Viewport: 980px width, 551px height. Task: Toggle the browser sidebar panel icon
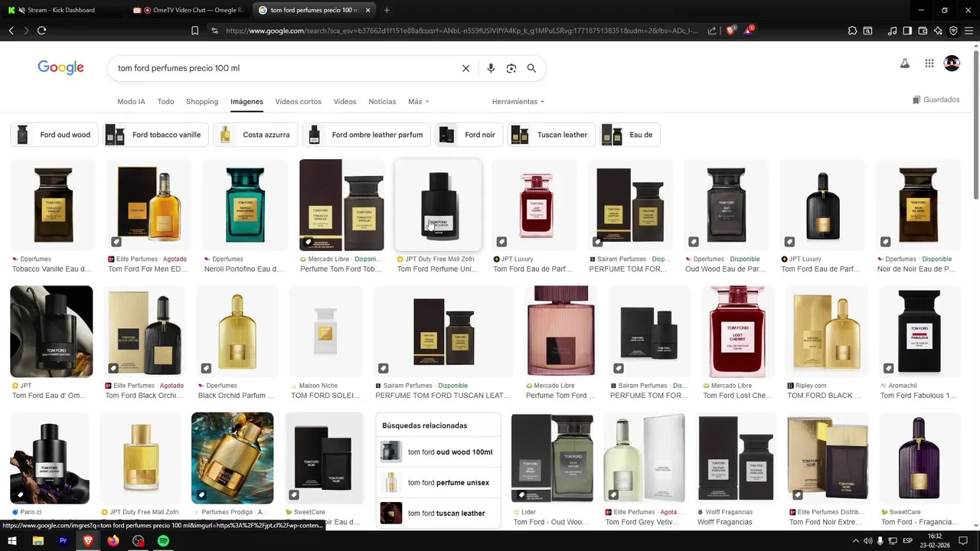907,31
